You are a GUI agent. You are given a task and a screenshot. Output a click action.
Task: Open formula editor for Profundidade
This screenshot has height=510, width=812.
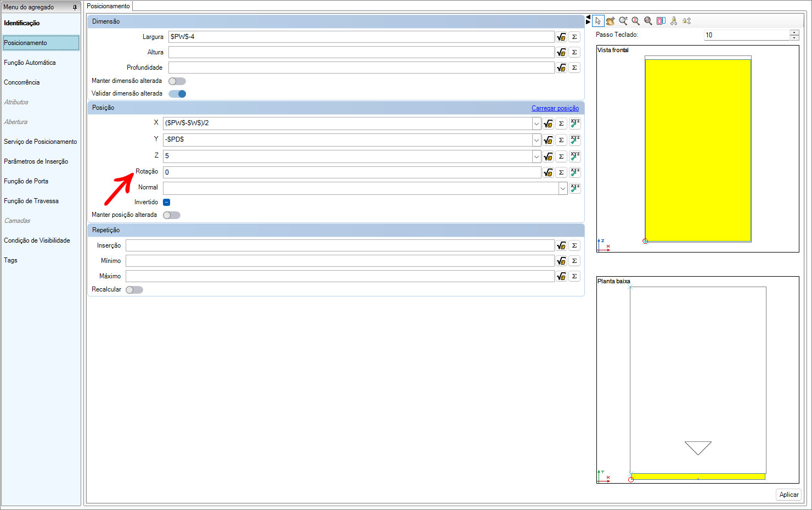click(561, 68)
